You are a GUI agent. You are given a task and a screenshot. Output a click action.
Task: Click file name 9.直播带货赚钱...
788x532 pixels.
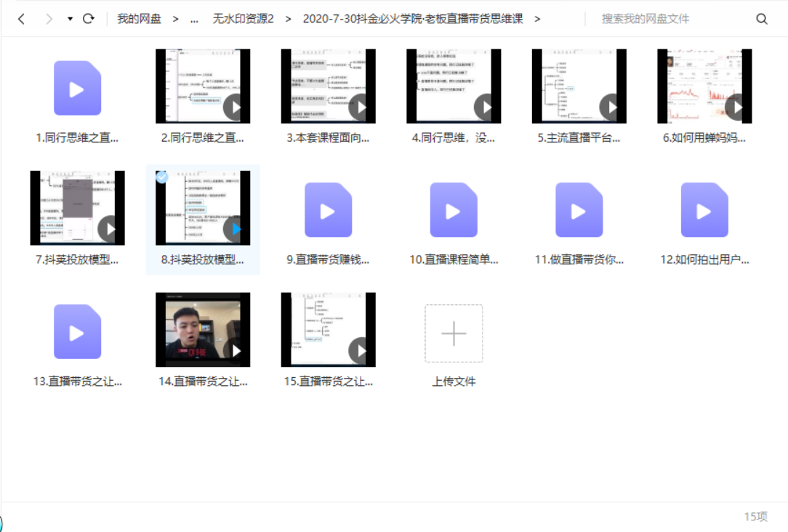tap(328, 259)
